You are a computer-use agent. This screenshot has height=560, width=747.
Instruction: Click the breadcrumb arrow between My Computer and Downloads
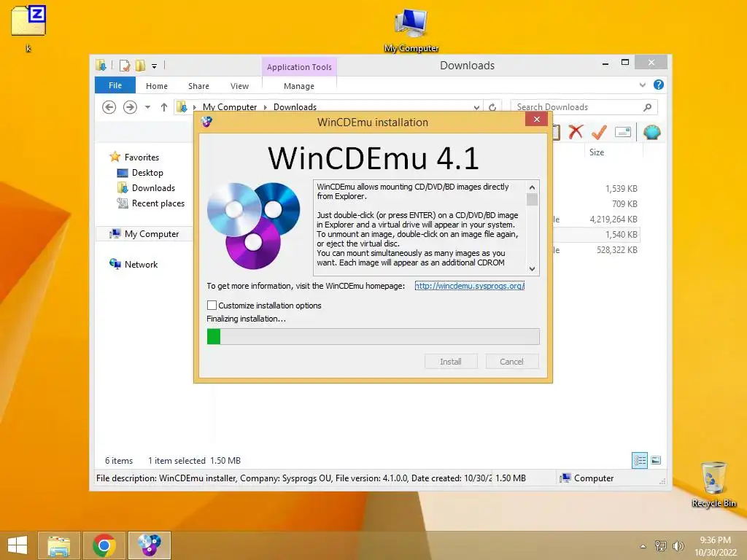266,107
